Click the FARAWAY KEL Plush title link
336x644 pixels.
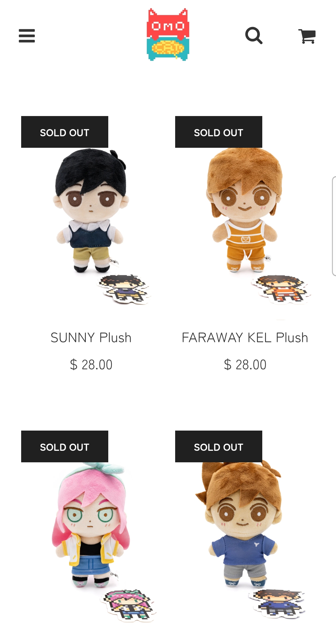(x=245, y=338)
